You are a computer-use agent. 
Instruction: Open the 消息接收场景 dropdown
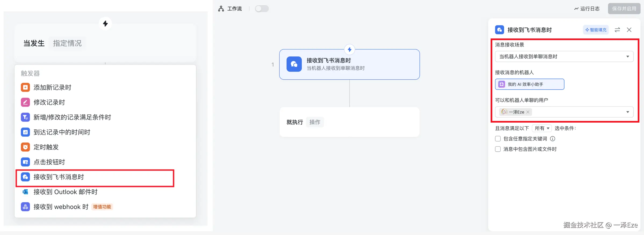(x=564, y=56)
